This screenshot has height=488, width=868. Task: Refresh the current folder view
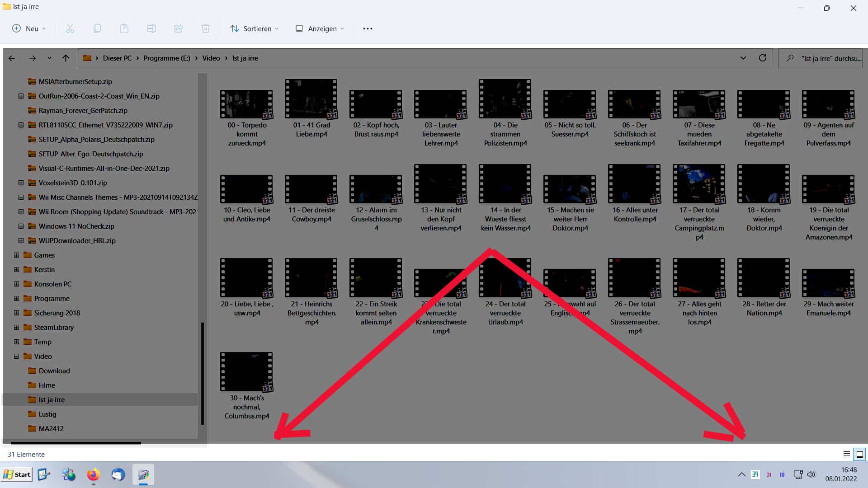(763, 58)
